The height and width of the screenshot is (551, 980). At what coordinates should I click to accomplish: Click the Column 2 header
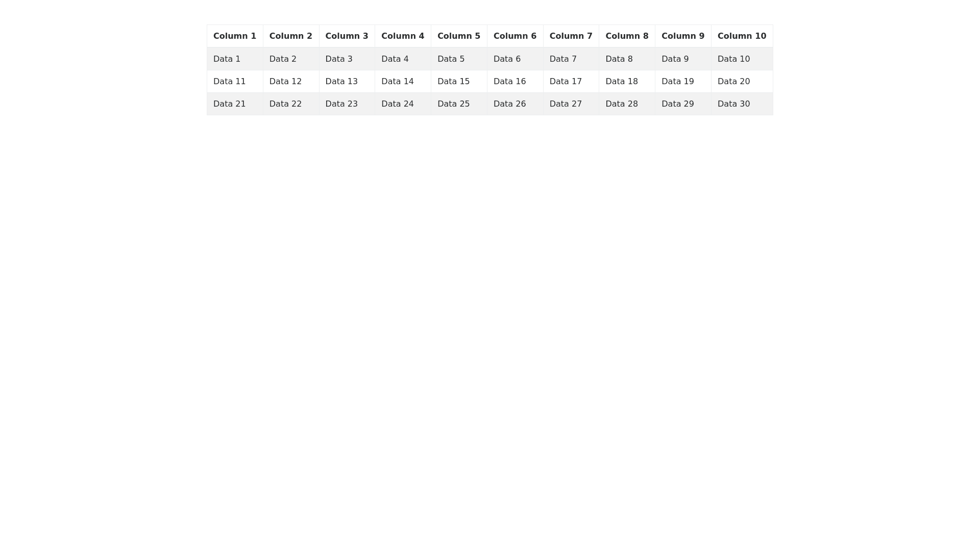[x=291, y=36]
